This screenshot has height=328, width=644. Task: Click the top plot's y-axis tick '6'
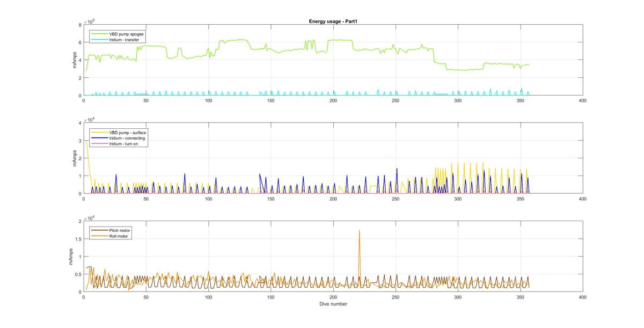point(80,42)
